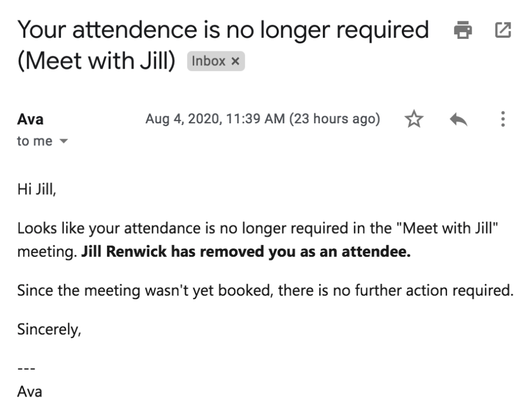Click the bold "Jill Renwick has removed you" sentence
This screenshot has width=532, height=419.
coord(246,252)
